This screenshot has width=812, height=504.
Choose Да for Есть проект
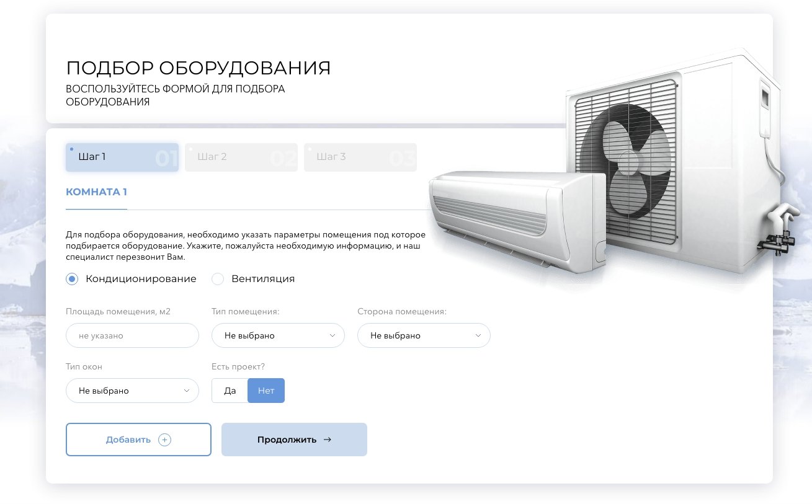(x=230, y=391)
